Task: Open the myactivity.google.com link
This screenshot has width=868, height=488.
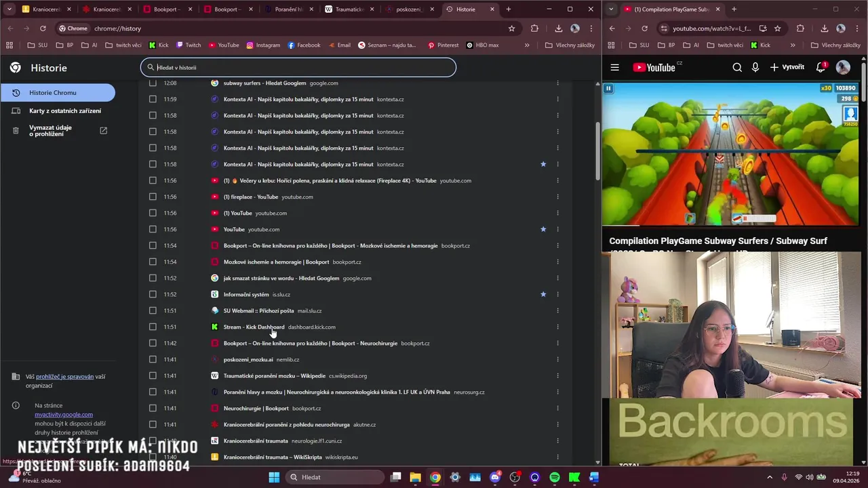Action: [64, 414]
